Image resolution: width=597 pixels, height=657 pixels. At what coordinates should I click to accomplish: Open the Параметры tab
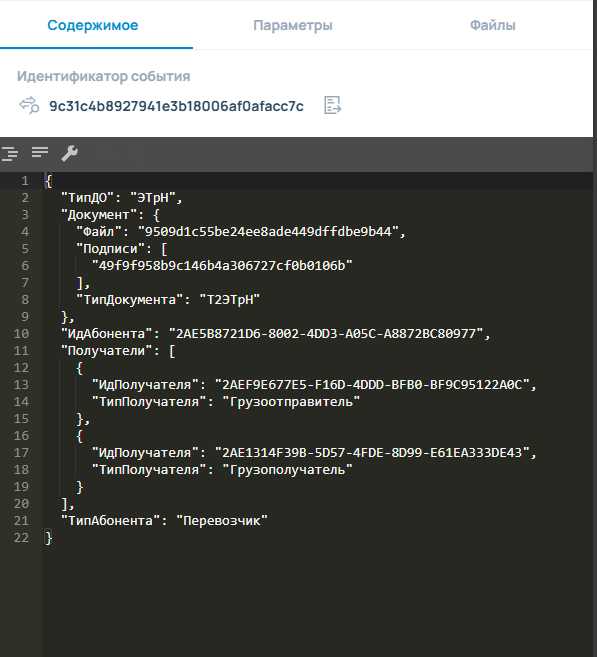[x=293, y=25]
